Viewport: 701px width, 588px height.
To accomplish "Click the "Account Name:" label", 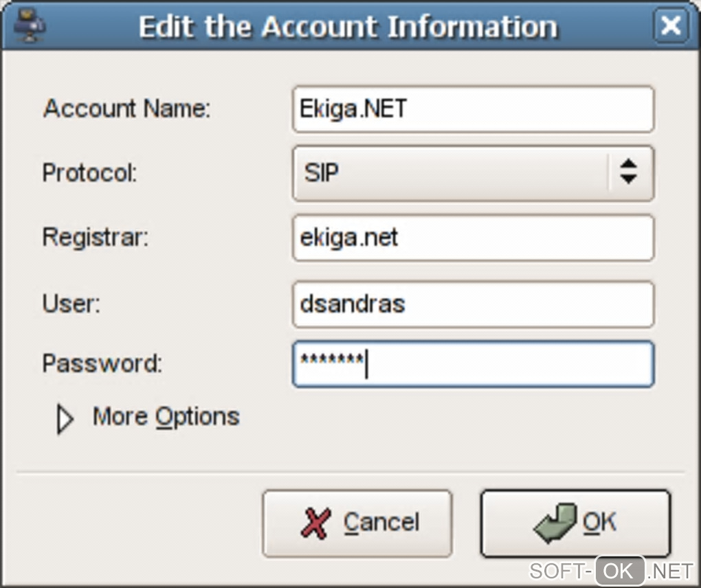I will pos(127,109).
